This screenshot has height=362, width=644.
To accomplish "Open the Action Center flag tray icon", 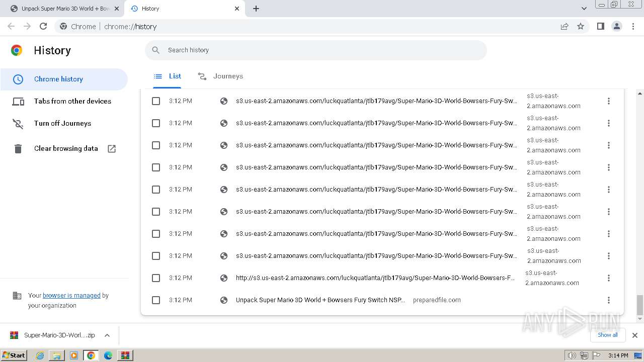I will pyautogui.click(x=596, y=355).
